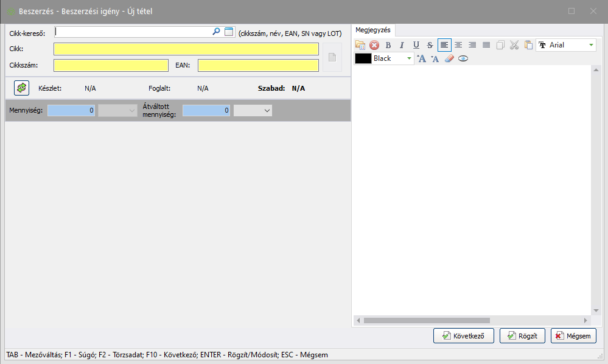Refresh stock with the green arrows icon
Screen dimensions: 608x364
click(x=21, y=88)
